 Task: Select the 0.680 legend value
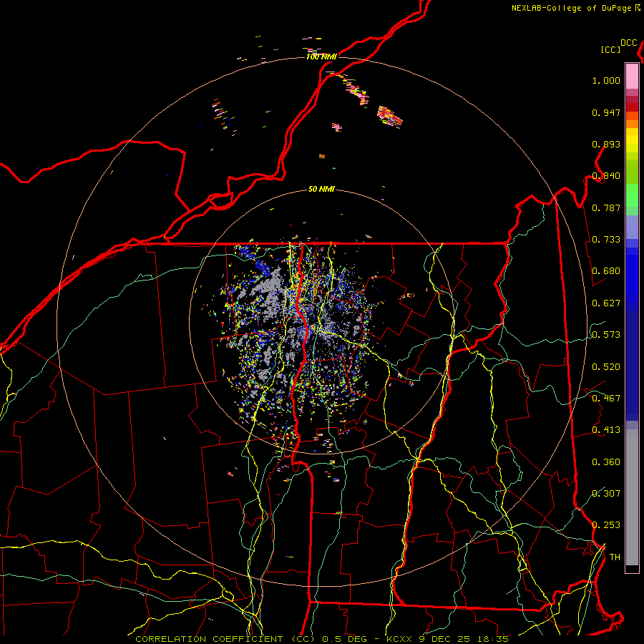point(606,271)
